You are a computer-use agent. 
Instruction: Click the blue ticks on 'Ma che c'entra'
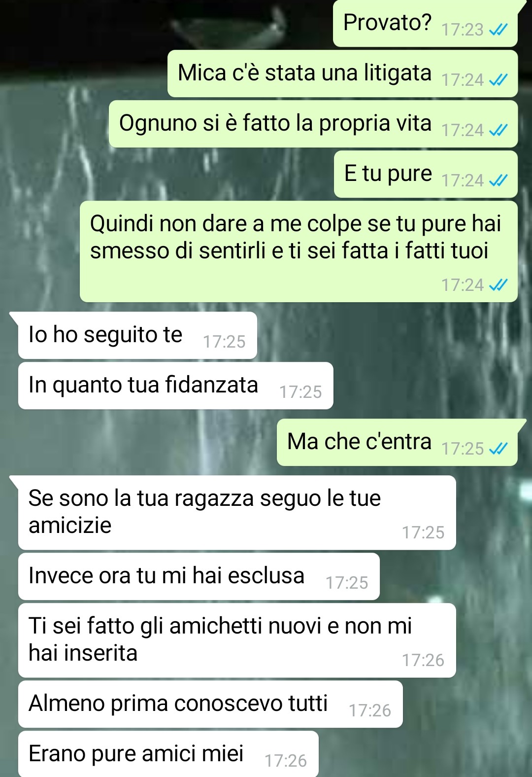[498, 449]
